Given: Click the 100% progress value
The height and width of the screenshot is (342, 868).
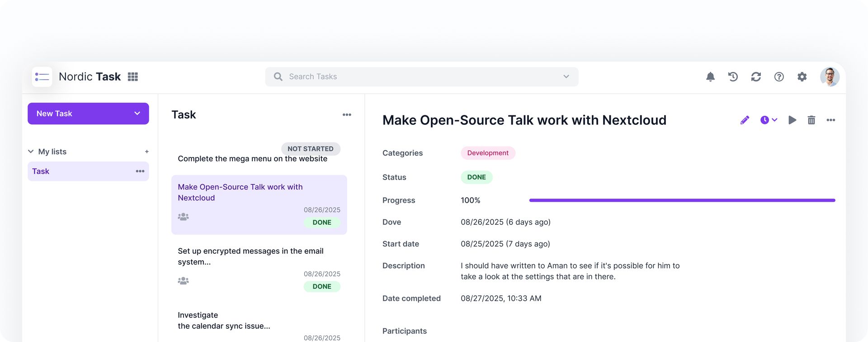Looking at the screenshot, I should [470, 200].
